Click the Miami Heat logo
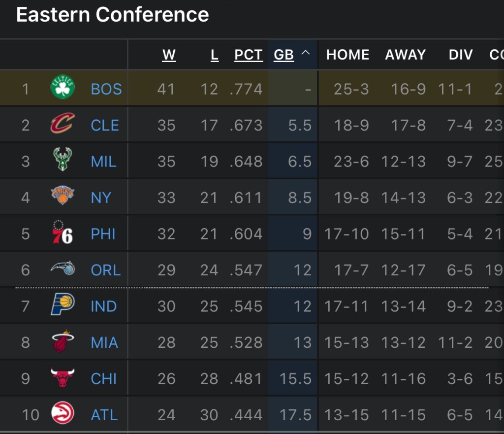The image size is (504, 434). (x=63, y=341)
